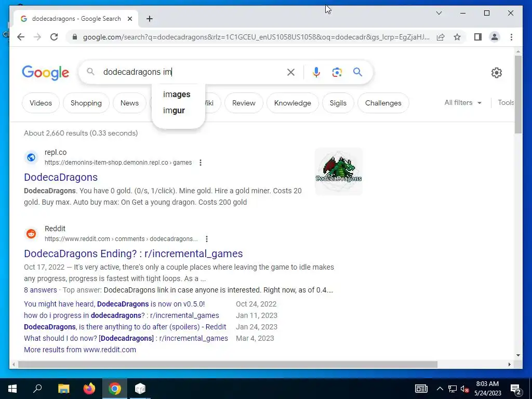Click the scrollbar down arrow
This screenshot has width=532, height=399.
click(x=518, y=355)
